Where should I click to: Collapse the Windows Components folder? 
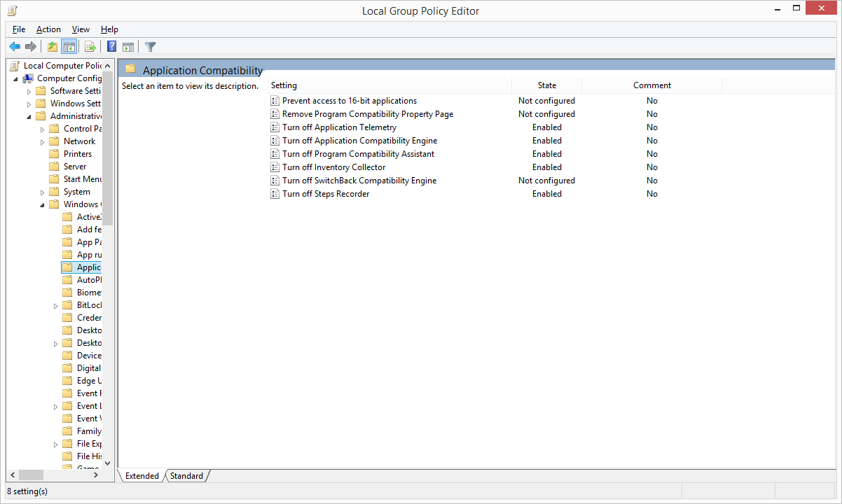click(42, 204)
